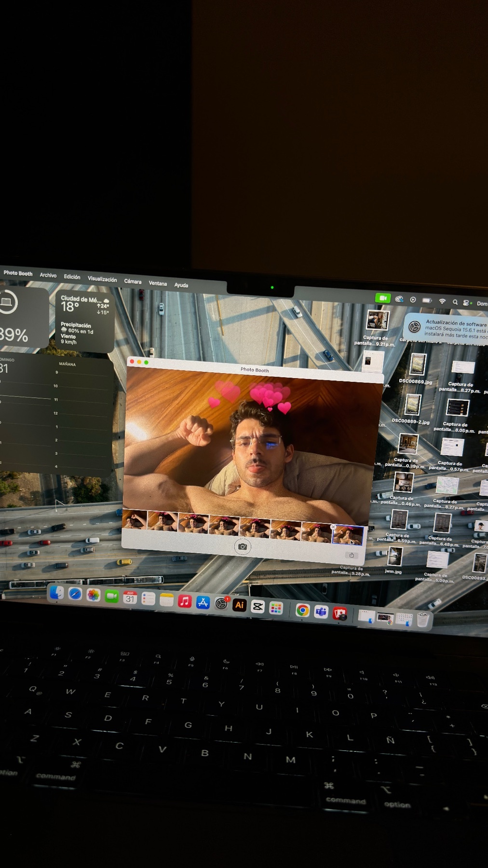Open Microsoft Teams from the Dock
This screenshot has width=488, height=868.
click(321, 611)
